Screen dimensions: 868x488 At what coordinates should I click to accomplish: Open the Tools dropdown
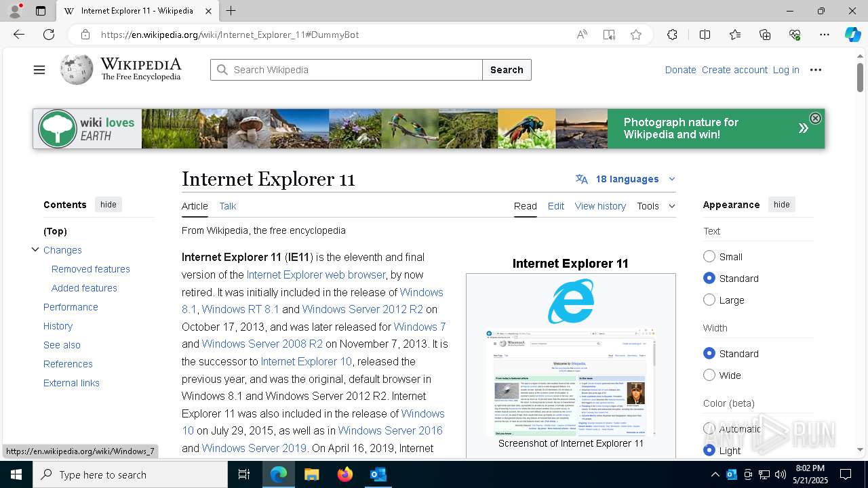(x=656, y=206)
